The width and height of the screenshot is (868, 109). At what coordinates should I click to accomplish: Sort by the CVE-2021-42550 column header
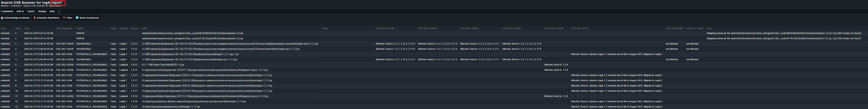(x=554, y=29)
